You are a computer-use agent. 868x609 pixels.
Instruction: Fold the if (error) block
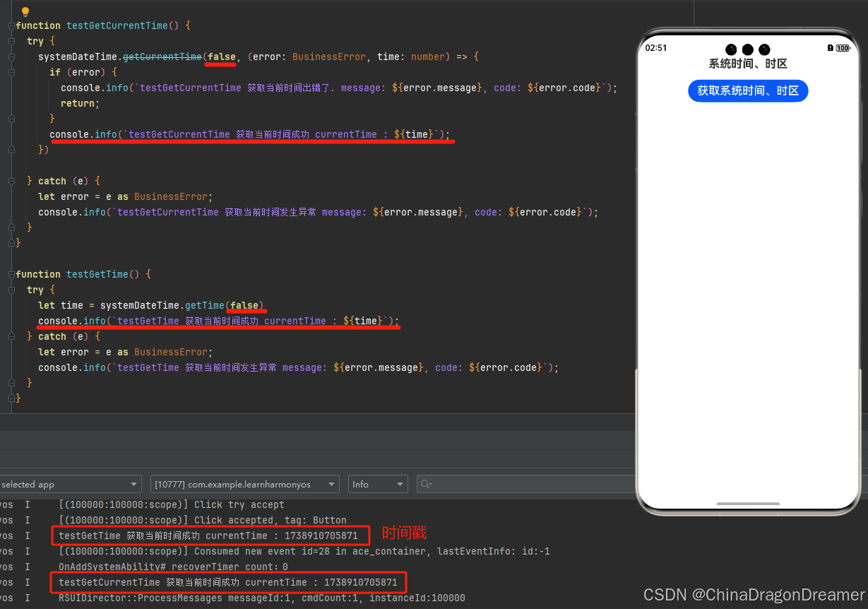tap(11, 72)
